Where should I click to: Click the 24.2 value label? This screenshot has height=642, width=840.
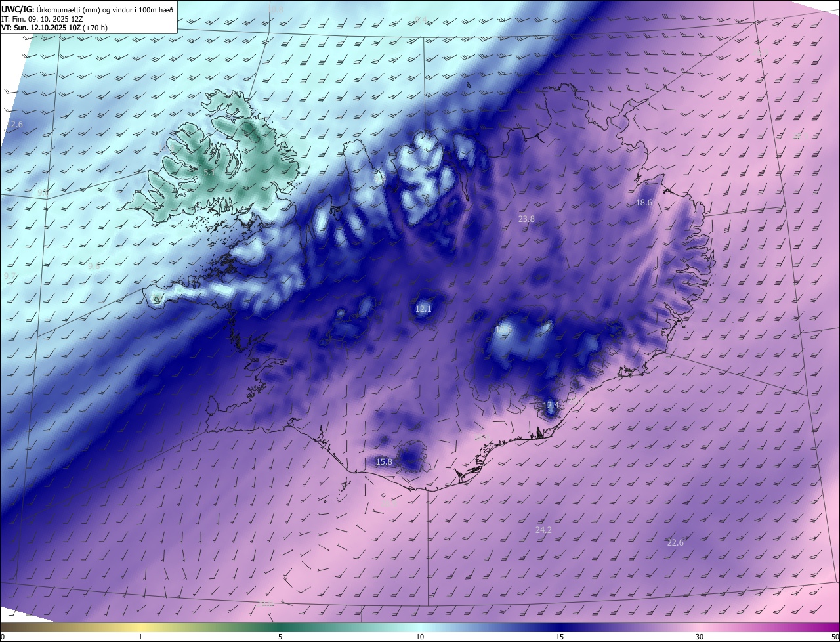tap(543, 530)
